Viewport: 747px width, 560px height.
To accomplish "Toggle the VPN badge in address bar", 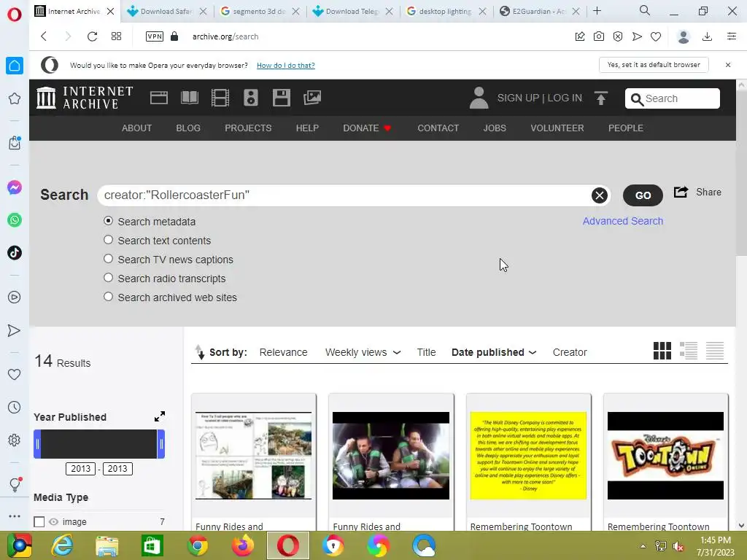I will point(155,36).
